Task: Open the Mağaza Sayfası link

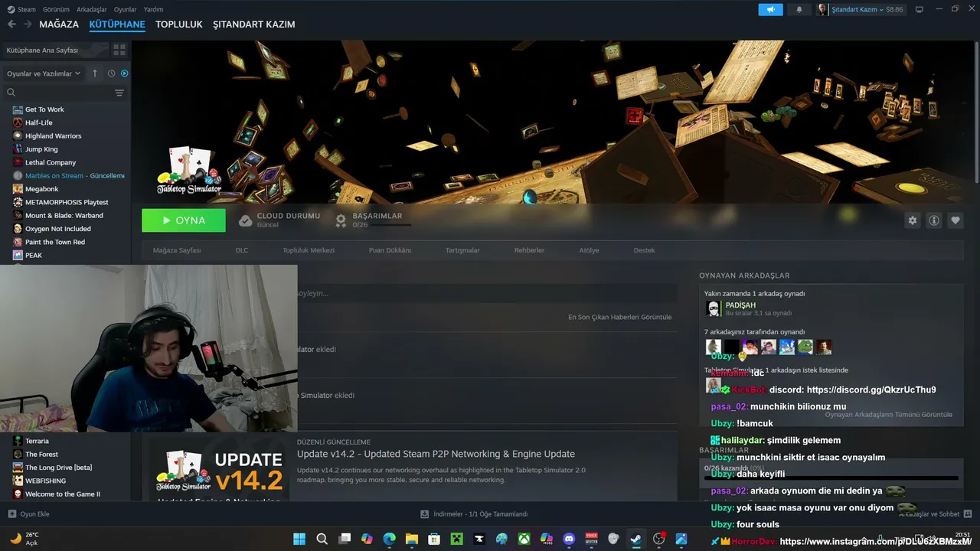Action: point(177,250)
